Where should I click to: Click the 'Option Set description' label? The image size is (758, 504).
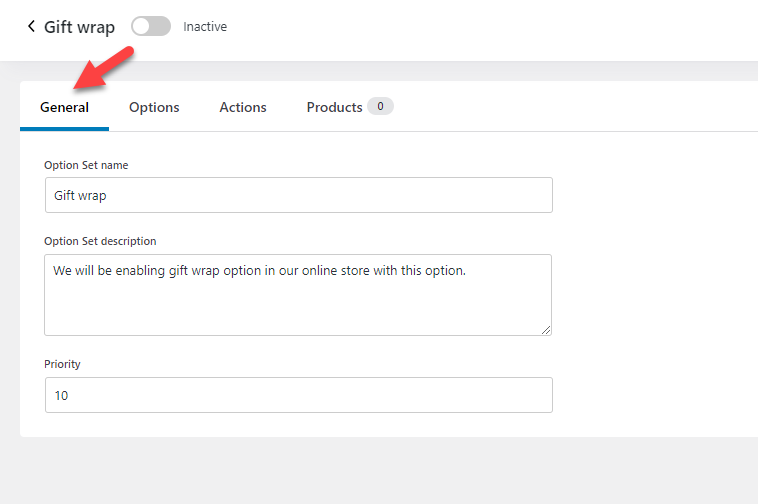tap(100, 241)
